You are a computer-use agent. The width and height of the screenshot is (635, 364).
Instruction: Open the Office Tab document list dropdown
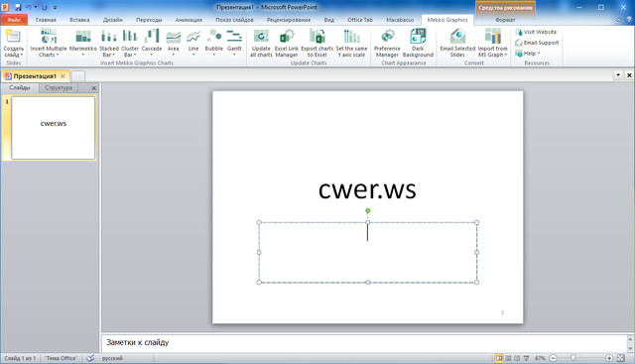point(618,75)
